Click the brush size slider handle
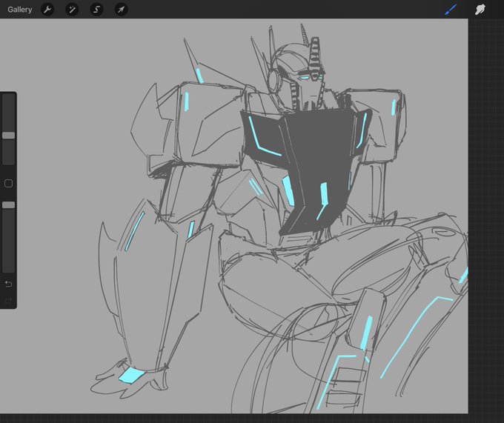The image size is (504, 423). (x=8, y=136)
